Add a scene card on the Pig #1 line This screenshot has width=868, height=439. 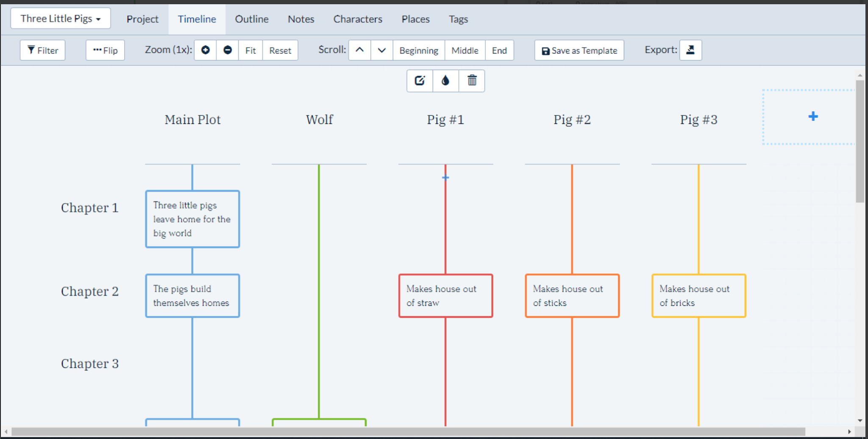(445, 177)
